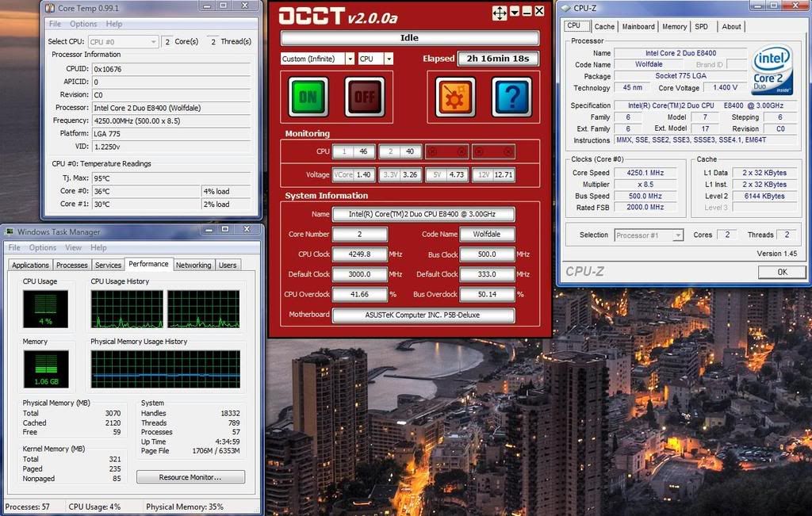
Task: Click the CPU Overclock 41.66 field
Action: coord(360,295)
